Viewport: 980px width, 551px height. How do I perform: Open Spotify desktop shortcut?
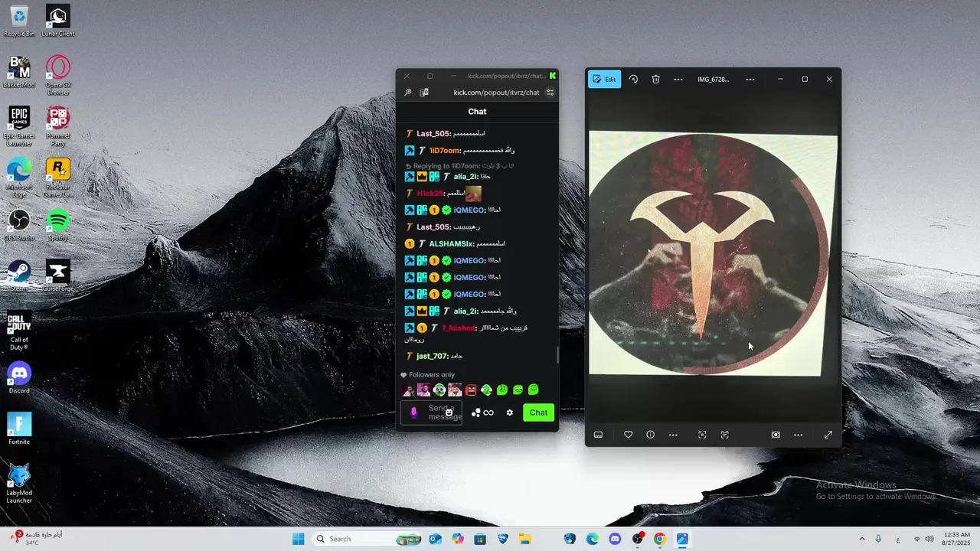58,225
